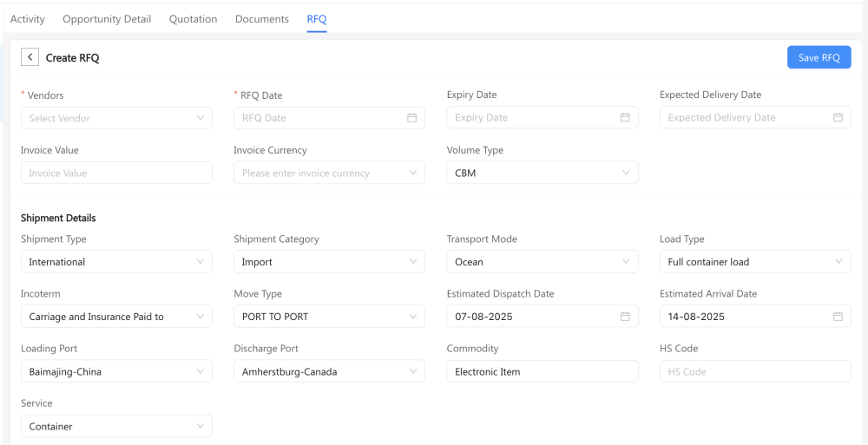Viewport: 868px width, 445px height.
Task: Focus the HS Code text field
Action: [754, 371]
